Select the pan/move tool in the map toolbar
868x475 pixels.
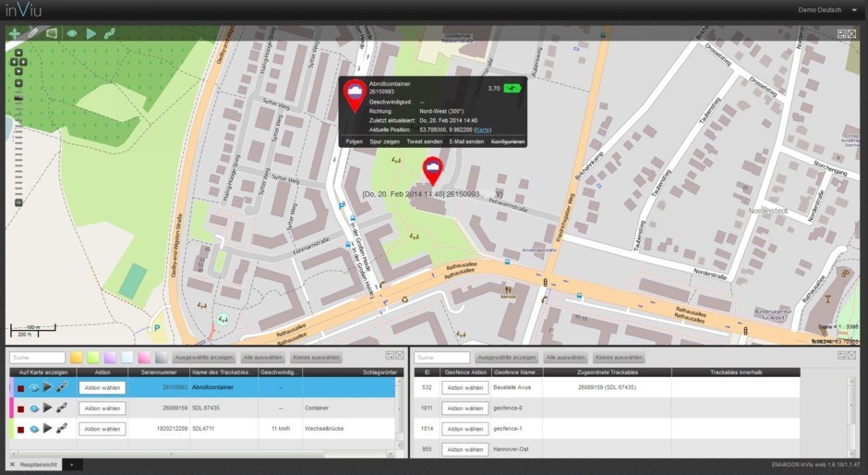tap(14, 34)
